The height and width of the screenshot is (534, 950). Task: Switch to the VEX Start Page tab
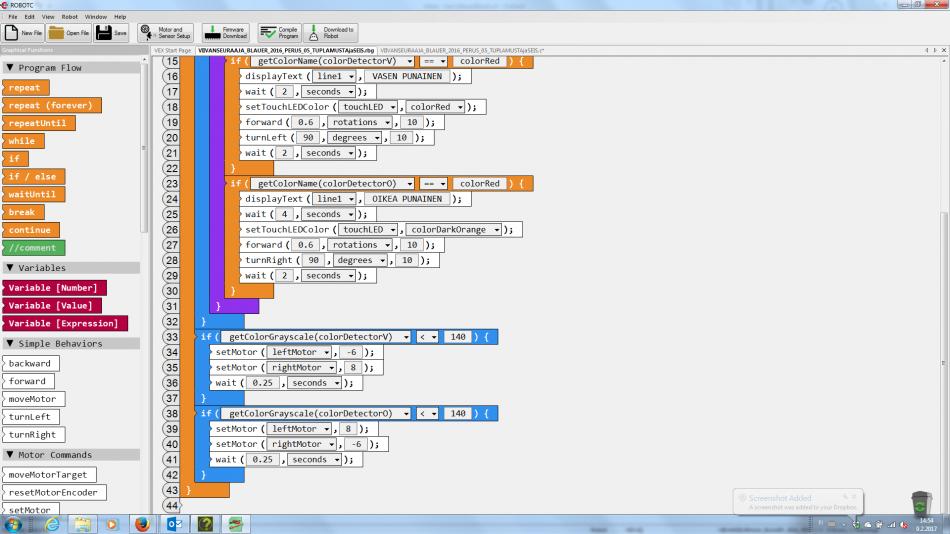pos(172,50)
